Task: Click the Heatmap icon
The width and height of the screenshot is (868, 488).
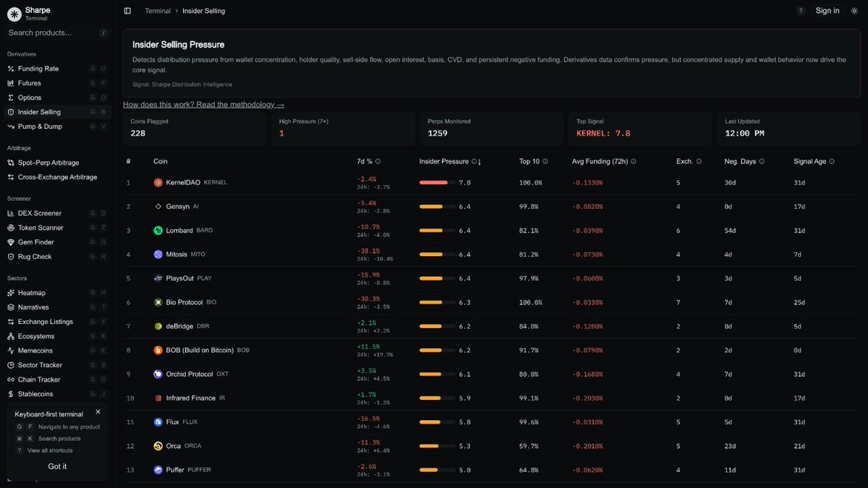Action: pos(11,293)
